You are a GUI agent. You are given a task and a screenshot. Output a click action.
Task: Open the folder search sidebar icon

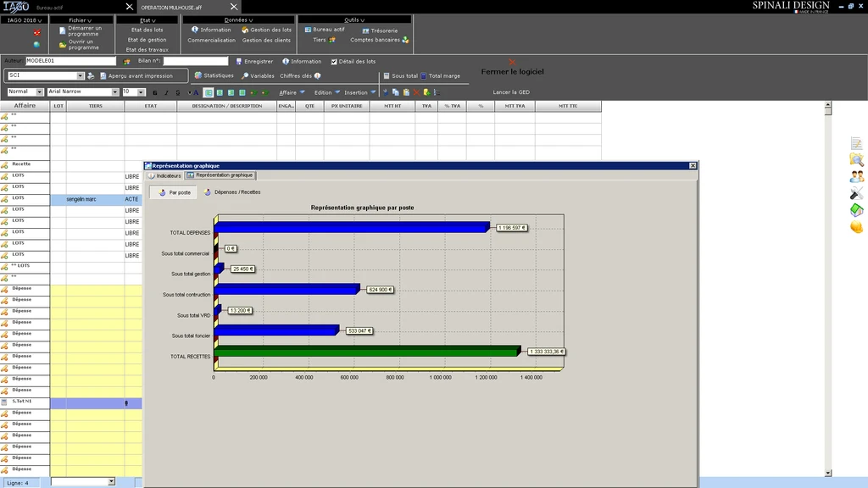856,159
